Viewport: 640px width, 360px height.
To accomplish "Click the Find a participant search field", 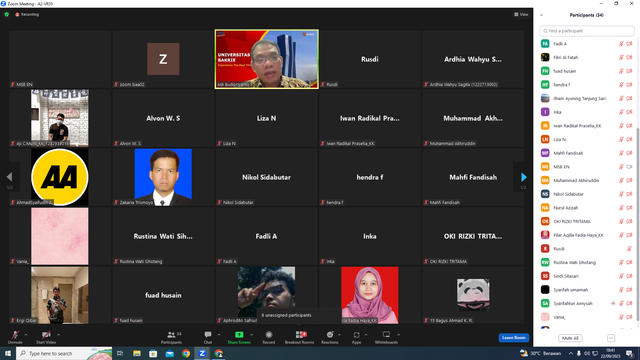I will (x=587, y=31).
